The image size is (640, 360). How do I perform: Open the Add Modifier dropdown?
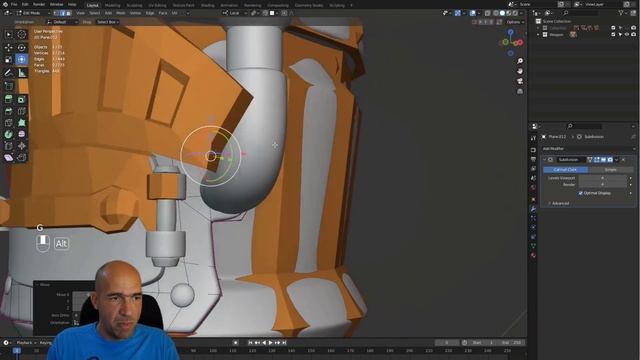click(x=588, y=149)
